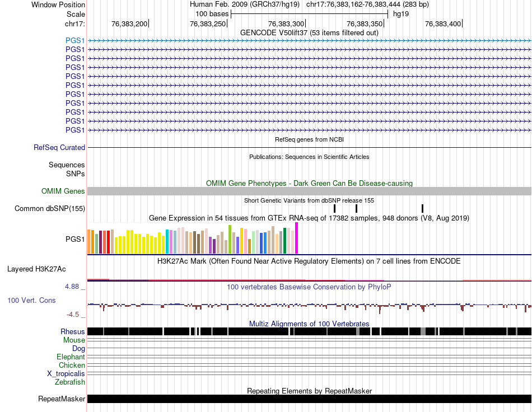The image size is (532, 412).
Task: Click the PGS1 label beside GTEx bar chart
Action: pyautogui.click(x=75, y=240)
